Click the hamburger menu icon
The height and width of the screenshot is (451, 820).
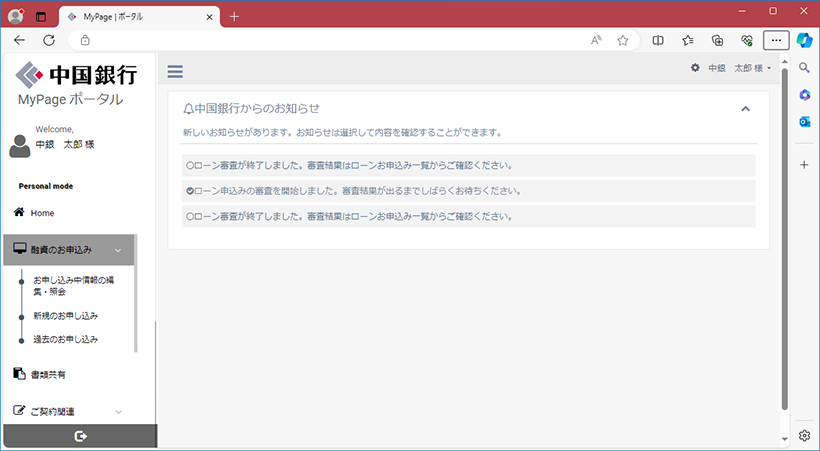175,72
